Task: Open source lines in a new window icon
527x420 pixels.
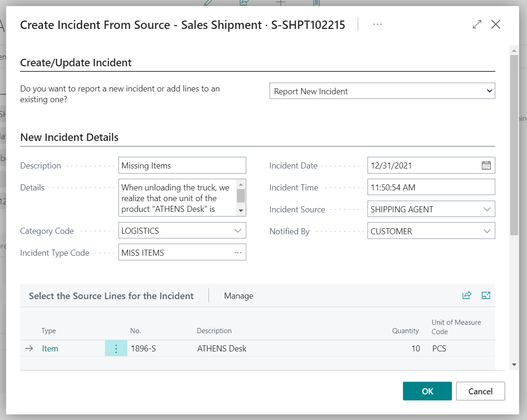Action: (x=486, y=295)
